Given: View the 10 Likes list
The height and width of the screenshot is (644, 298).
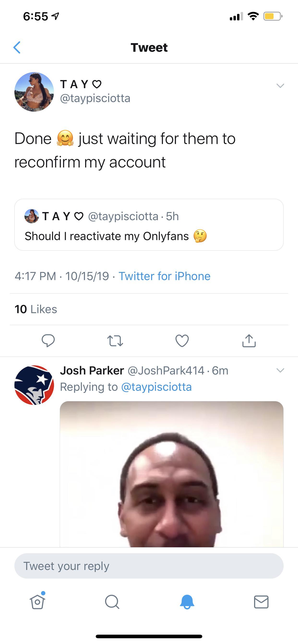Looking at the screenshot, I should pos(36,310).
